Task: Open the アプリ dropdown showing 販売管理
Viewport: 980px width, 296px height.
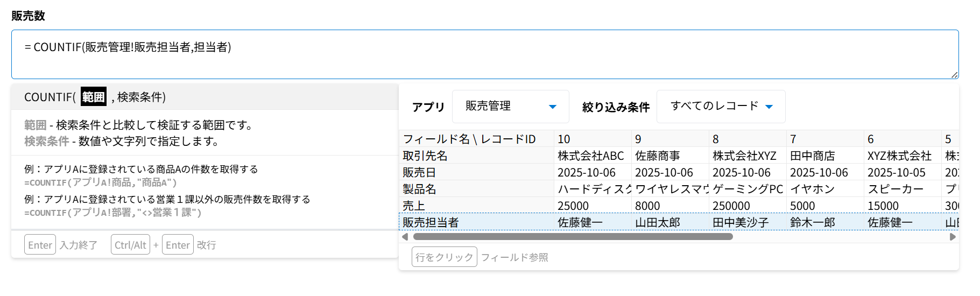Action: [x=510, y=107]
